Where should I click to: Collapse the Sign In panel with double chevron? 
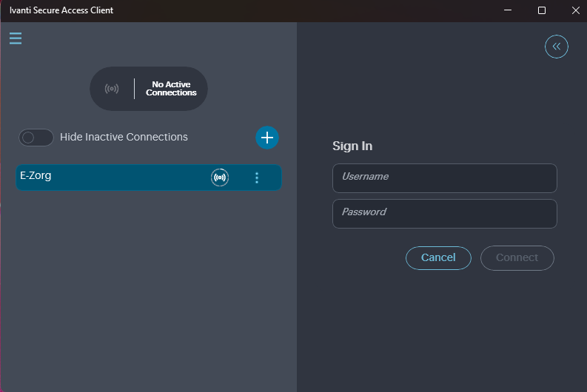point(557,47)
